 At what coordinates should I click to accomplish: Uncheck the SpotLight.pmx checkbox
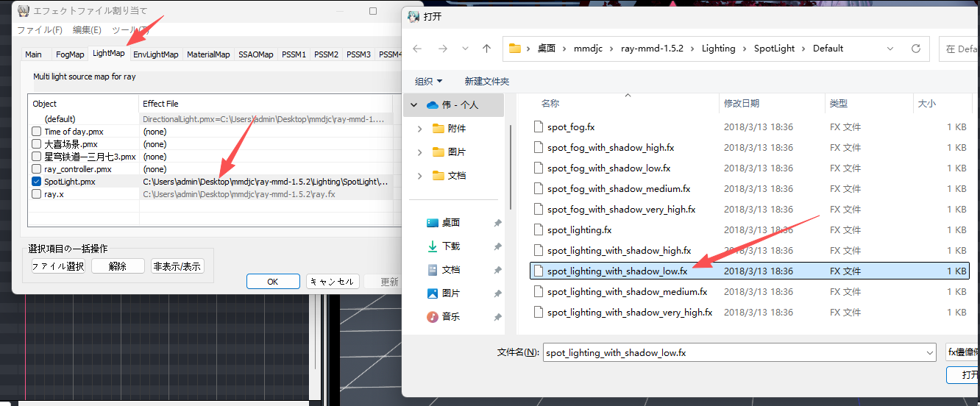tap(37, 182)
